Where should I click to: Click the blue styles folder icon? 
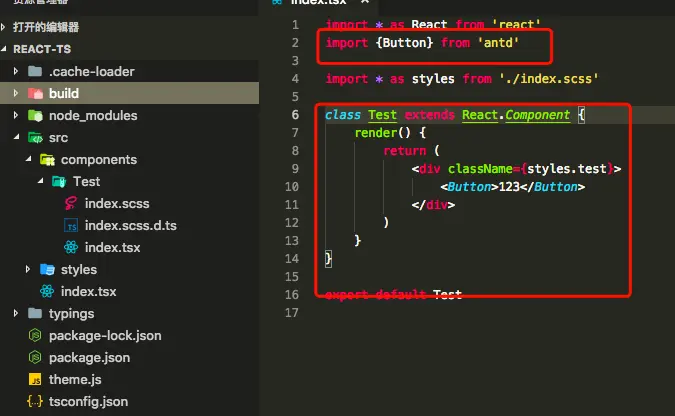pyautogui.click(x=47, y=269)
